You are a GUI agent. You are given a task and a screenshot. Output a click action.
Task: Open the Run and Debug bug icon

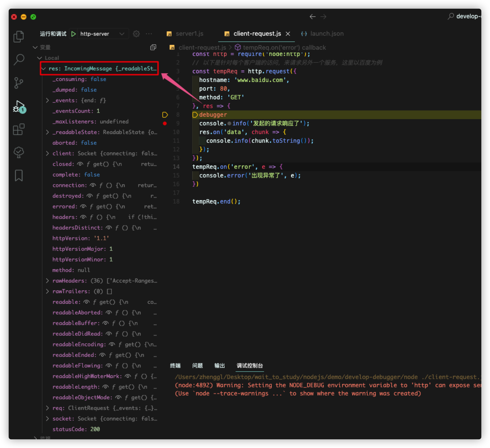click(x=19, y=106)
